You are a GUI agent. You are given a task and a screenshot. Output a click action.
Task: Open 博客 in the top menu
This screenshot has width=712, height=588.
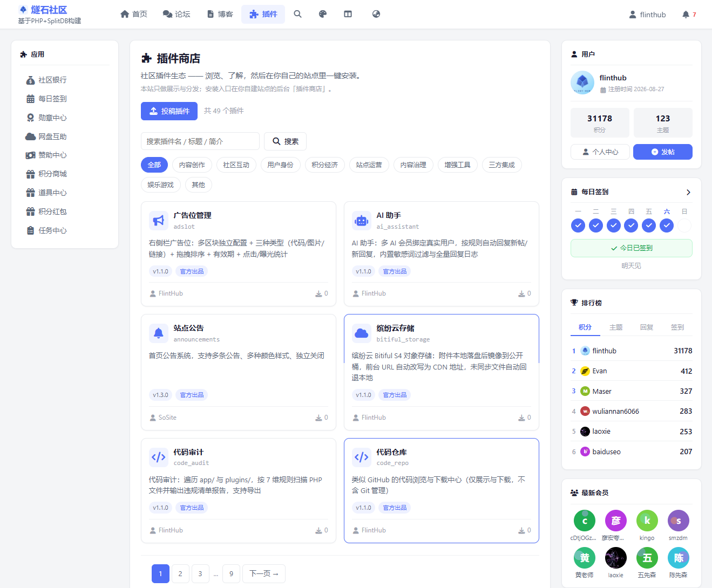220,14
